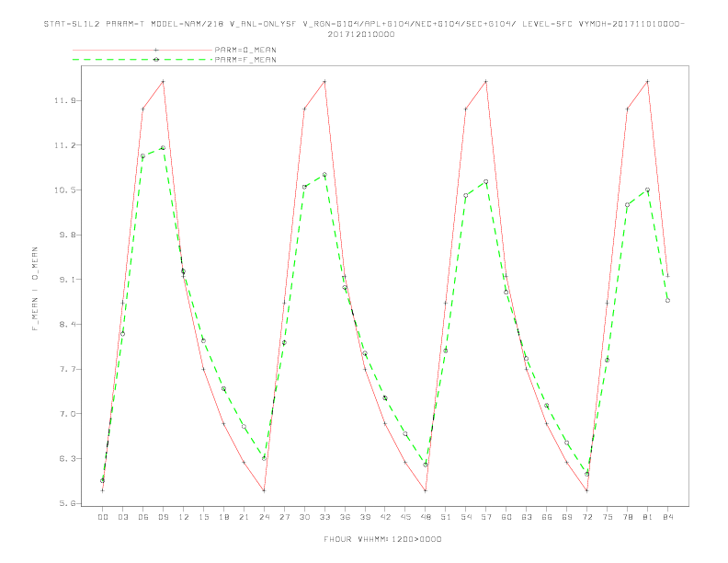Click the 60 forecast hour tick label
This screenshot has height=563, width=728.
(506, 517)
